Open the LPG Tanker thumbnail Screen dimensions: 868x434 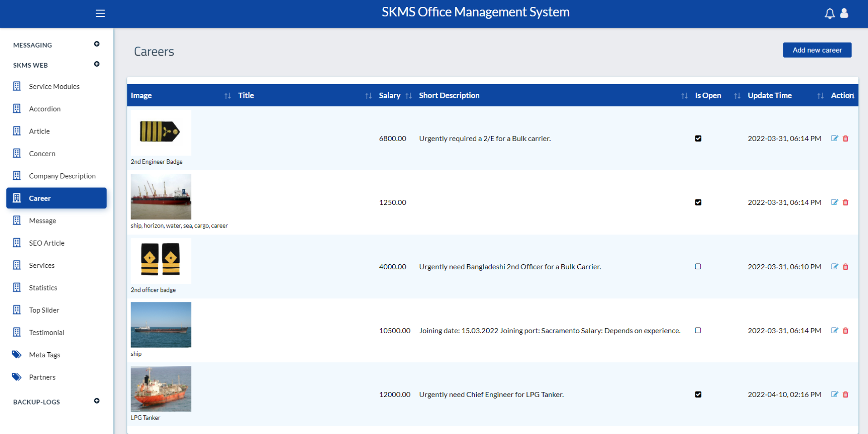[x=161, y=389]
